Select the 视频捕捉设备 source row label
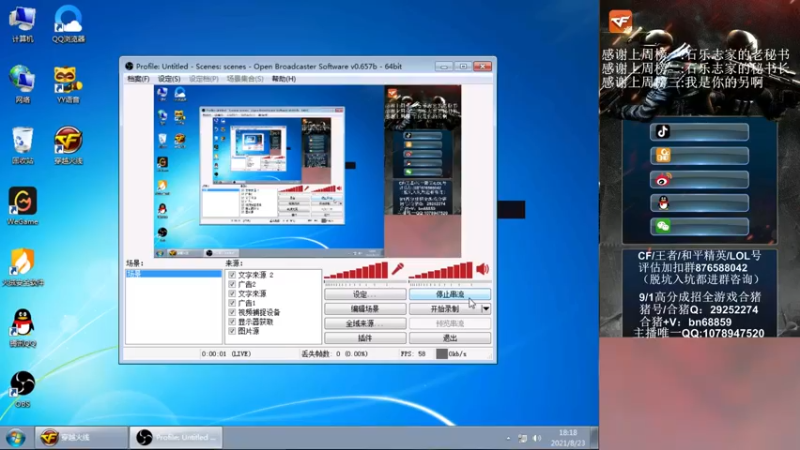The image size is (800, 450). (x=259, y=312)
